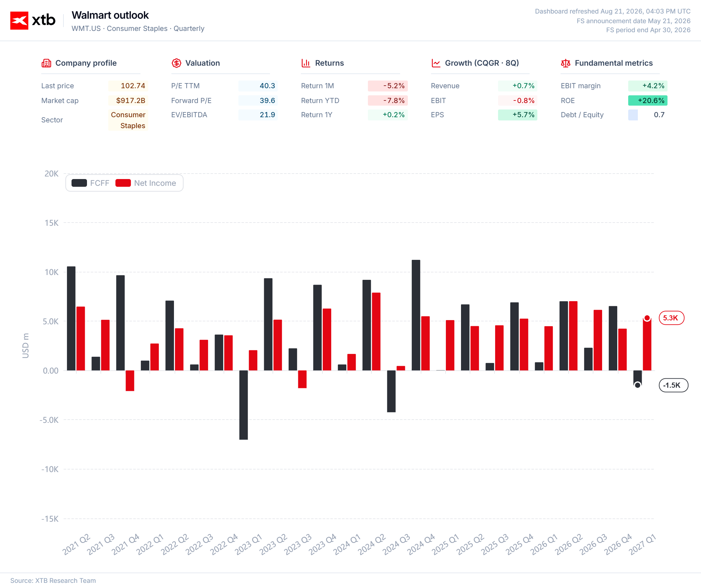Image resolution: width=701 pixels, height=588 pixels.
Task: Click the FS period end text
Action: pyautogui.click(x=648, y=30)
